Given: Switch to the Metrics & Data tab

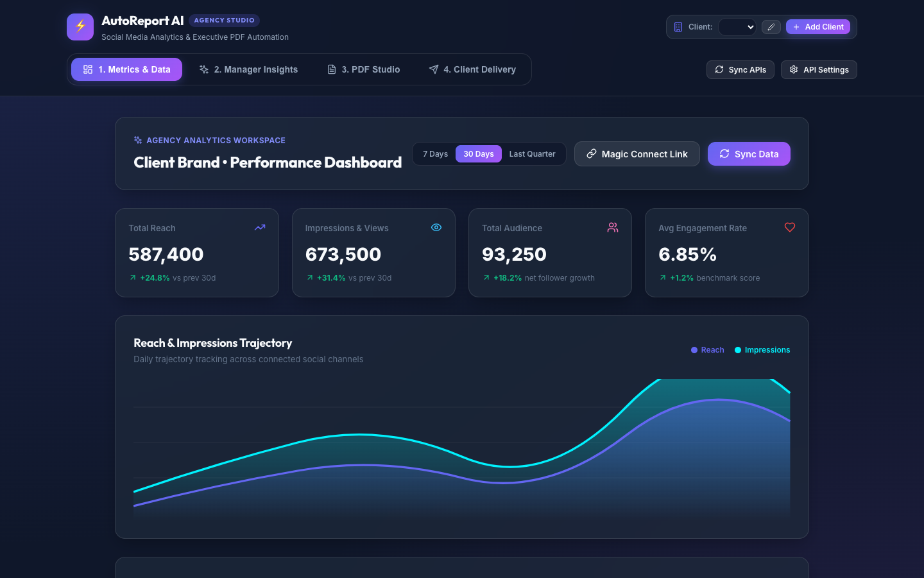Looking at the screenshot, I should [x=126, y=69].
